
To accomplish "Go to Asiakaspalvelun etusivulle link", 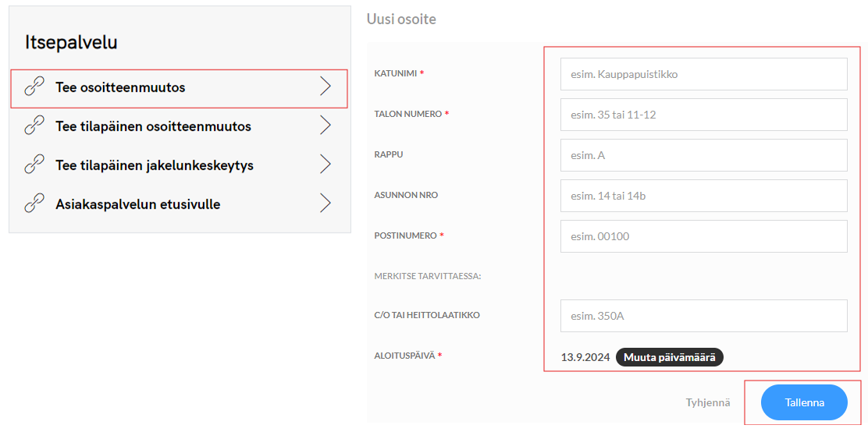I will (x=137, y=204).
